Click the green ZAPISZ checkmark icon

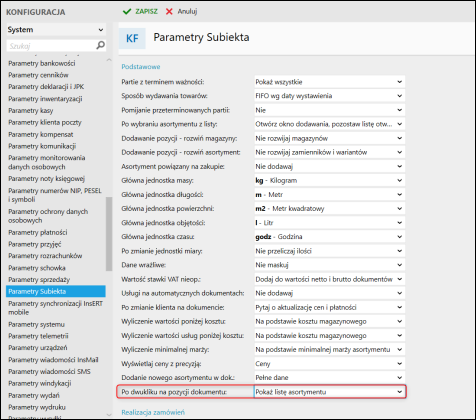127,12
